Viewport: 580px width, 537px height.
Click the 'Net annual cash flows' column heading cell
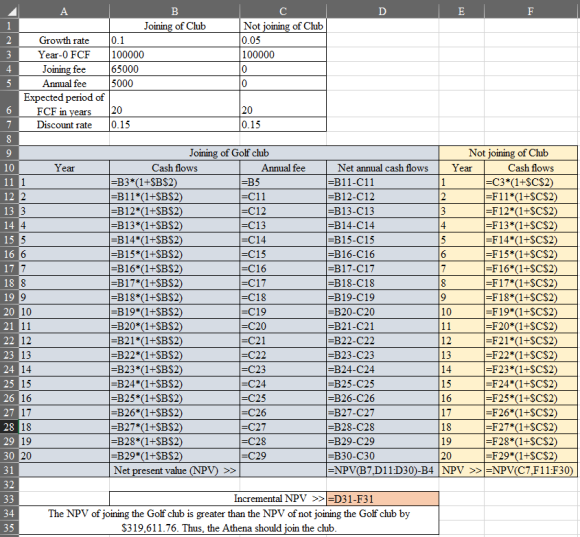tap(382, 168)
